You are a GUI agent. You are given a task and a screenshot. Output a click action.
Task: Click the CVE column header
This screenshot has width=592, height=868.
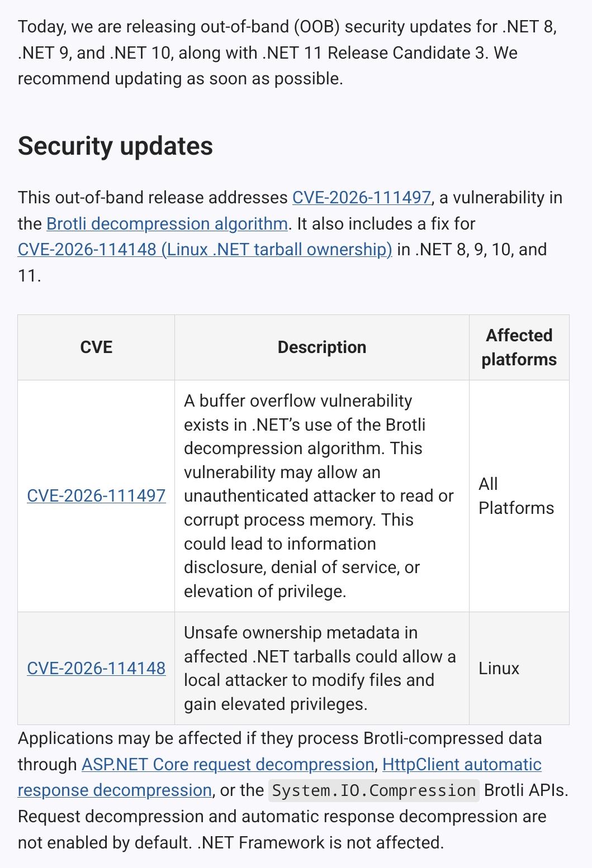(96, 347)
